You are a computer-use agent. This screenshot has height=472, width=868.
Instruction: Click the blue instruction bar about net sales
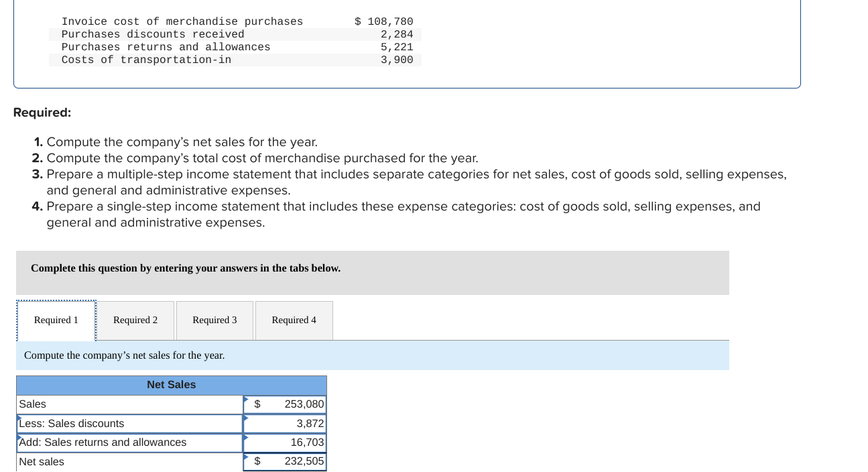tap(371, 355)
